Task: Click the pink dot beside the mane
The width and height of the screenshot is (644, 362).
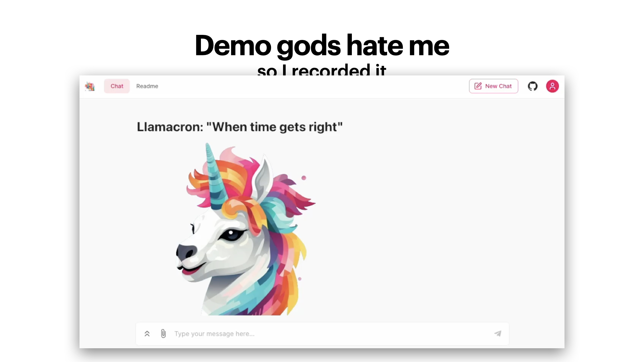Action: 304,178
